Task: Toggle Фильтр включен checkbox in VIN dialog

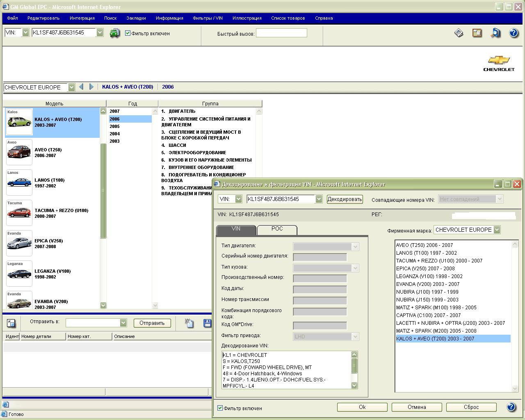Action: (220, 408)
